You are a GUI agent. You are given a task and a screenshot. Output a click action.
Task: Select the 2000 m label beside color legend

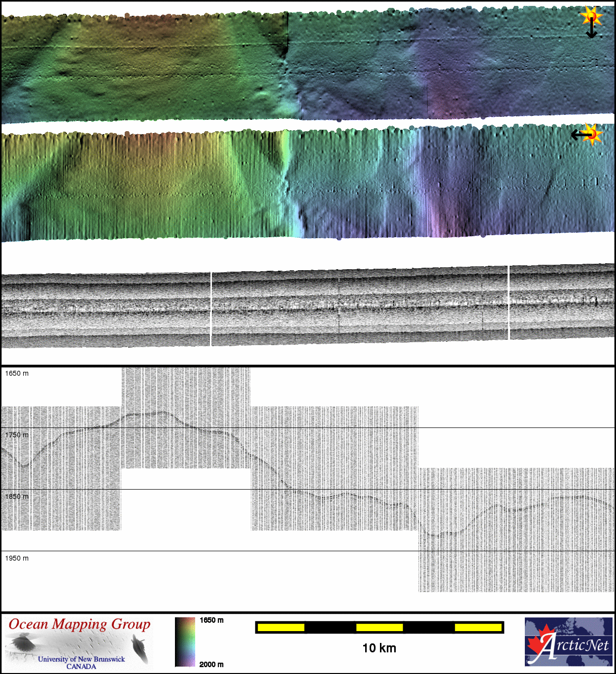tap(211, 664)
